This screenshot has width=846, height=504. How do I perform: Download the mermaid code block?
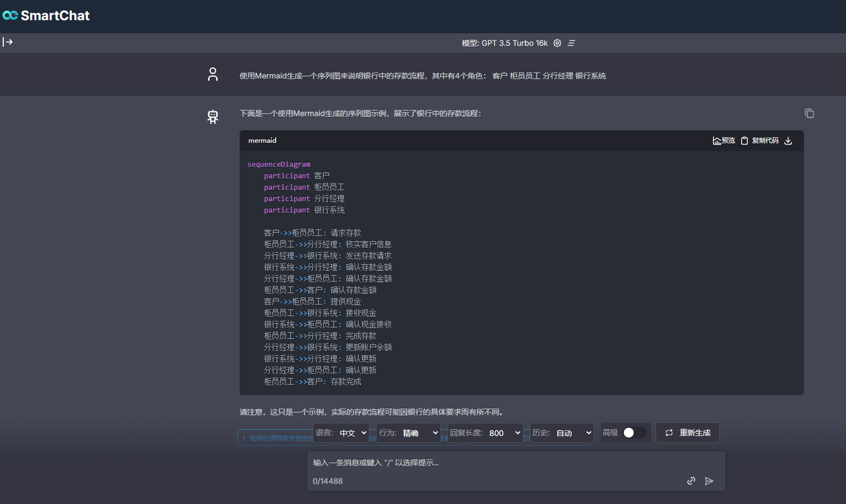pyautogui.click(x=788, y=141)
